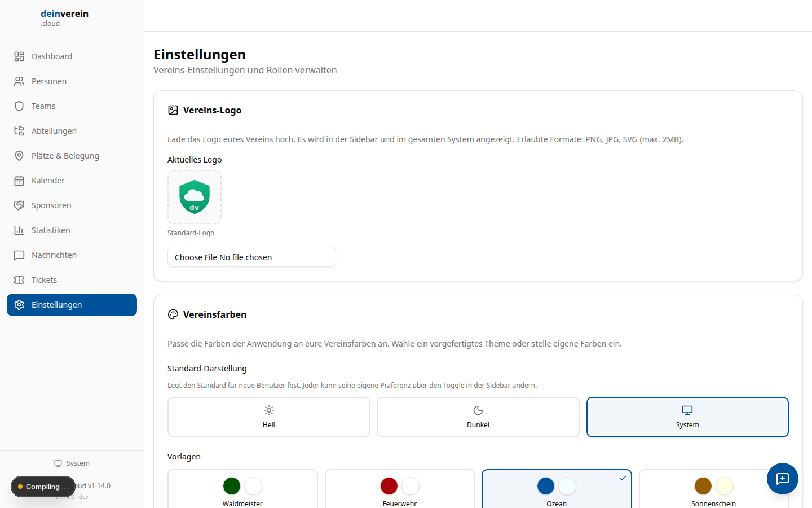
Task: Choose System as default display mode
Action: click(x=687, y=417)
